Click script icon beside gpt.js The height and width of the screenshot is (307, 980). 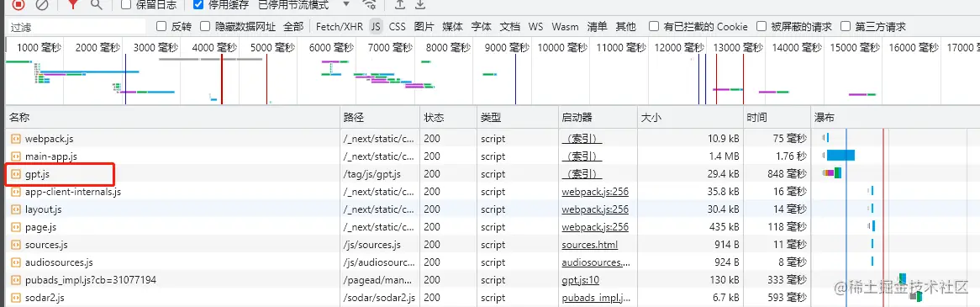coord(16,174)
